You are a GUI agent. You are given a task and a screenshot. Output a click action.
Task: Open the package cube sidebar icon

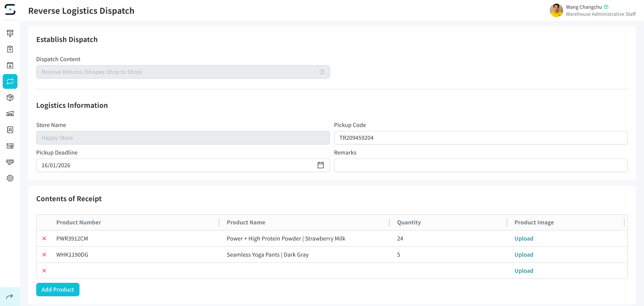click(x=10, y=97)
